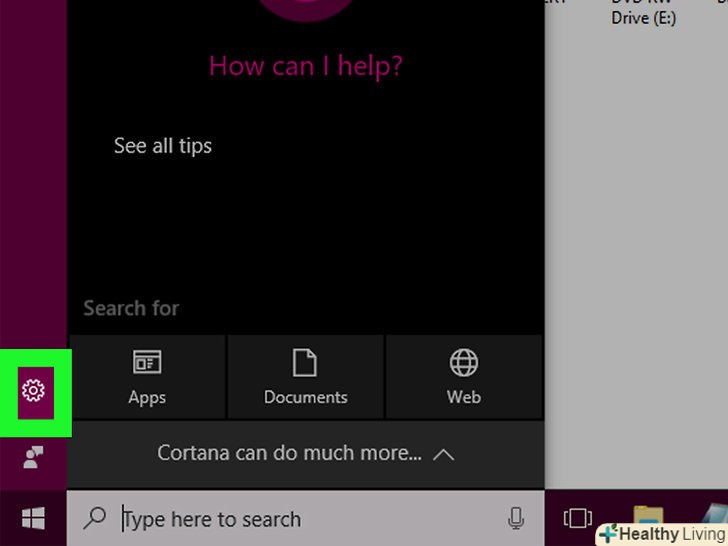Click the magnifier icon in search box
This screenshot has height=546, width=728.
[95, 518]
